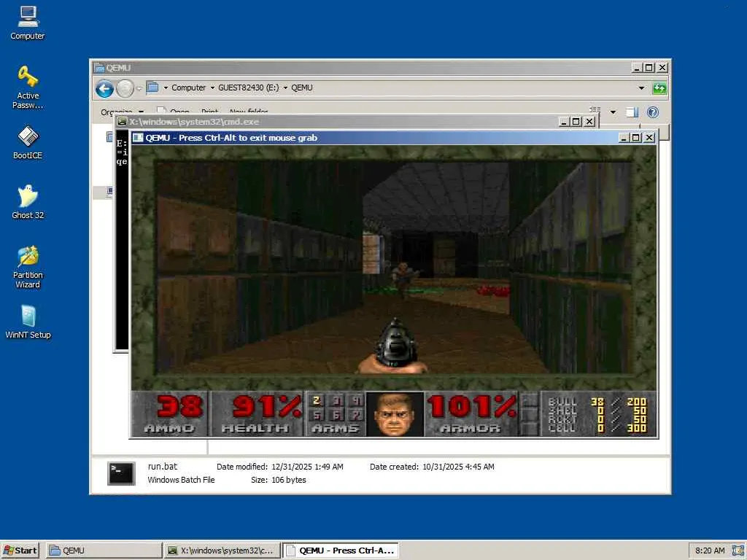Click the Size value 106 bytes

pyautogui.click(x=289, y=480)
